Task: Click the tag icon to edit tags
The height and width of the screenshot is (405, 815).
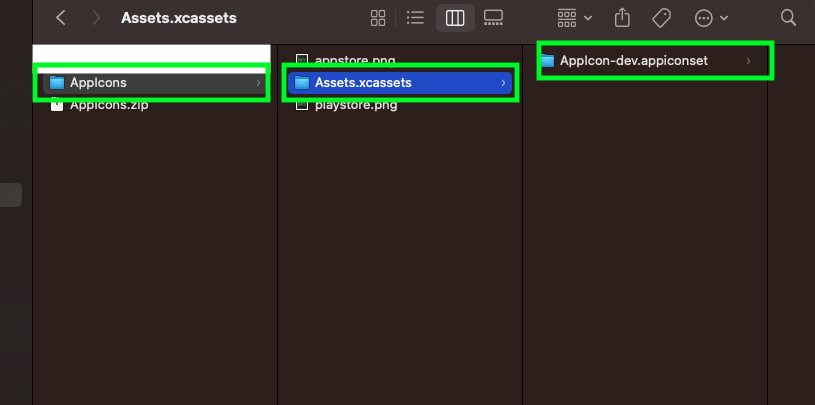Action: click(661, 18)
